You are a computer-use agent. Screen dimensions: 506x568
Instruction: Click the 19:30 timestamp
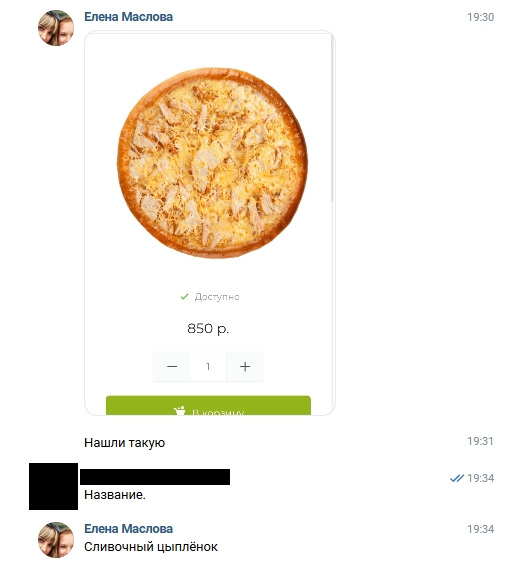(x=480, y=17)
